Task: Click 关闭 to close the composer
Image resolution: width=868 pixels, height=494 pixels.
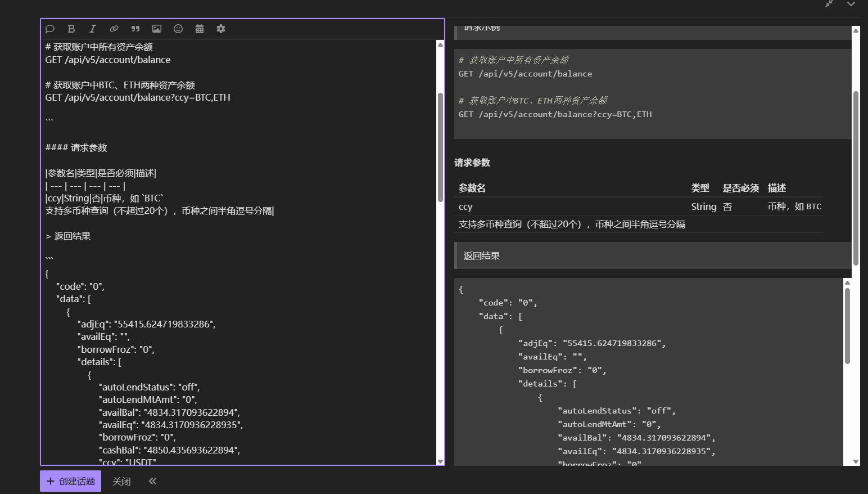Action: pyautogui.click(x=121, y=481)
